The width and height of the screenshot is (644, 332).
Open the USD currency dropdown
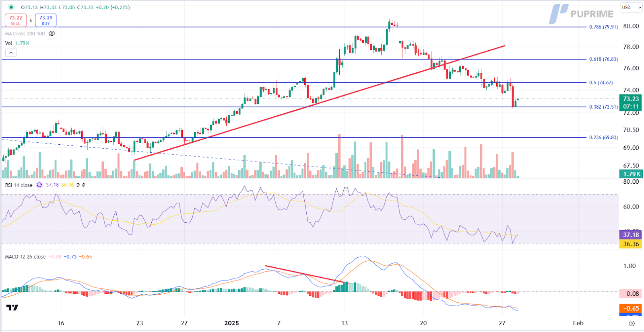tap(631, 7)
